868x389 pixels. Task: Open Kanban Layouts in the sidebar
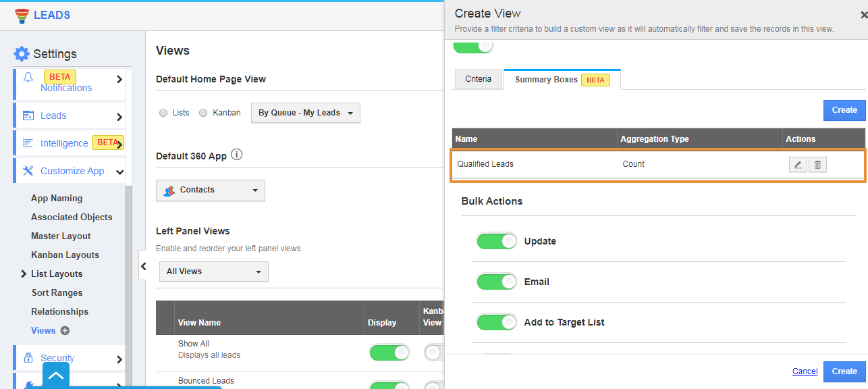65,255
